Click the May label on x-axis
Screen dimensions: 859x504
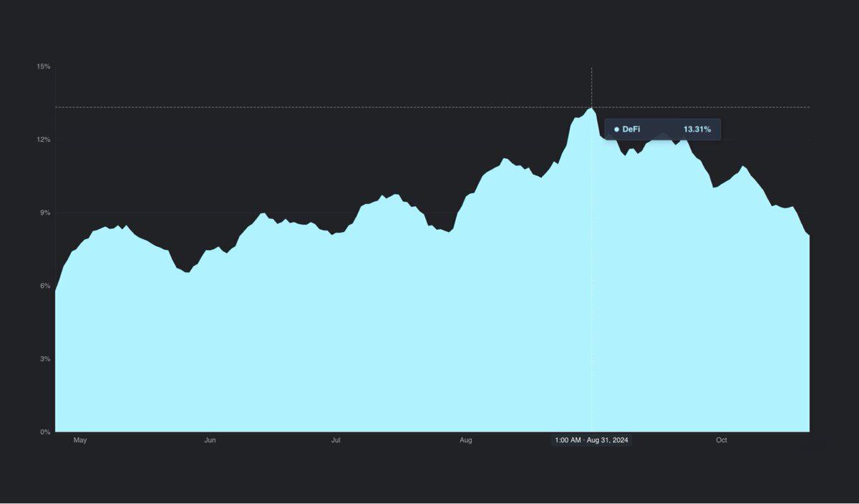tap(80, 440)
